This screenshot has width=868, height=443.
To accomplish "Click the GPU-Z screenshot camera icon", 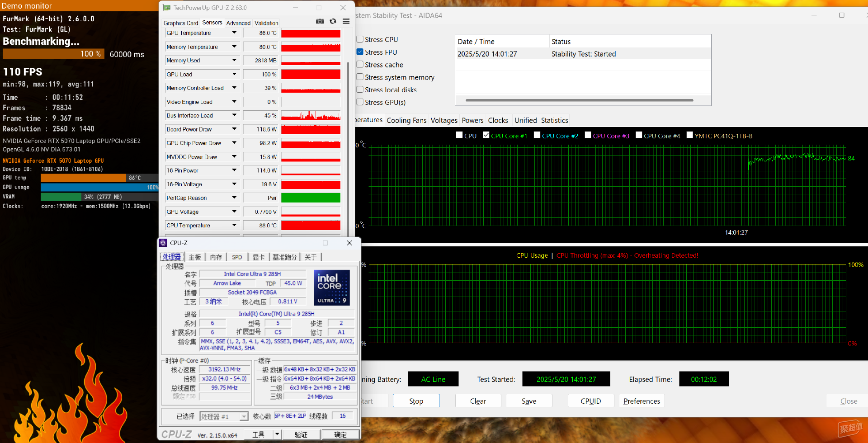I will click(x=320, y=21).
